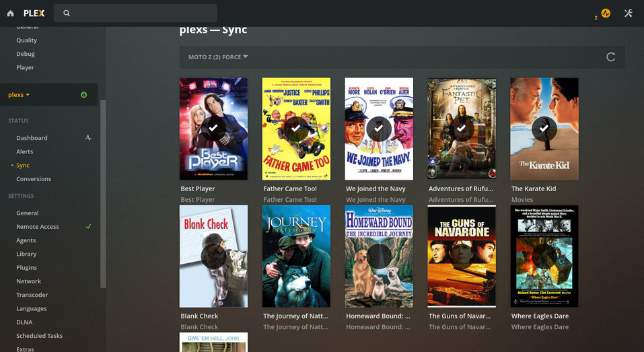
Task: Open server General settings
Action: click(x=28, y=213)
